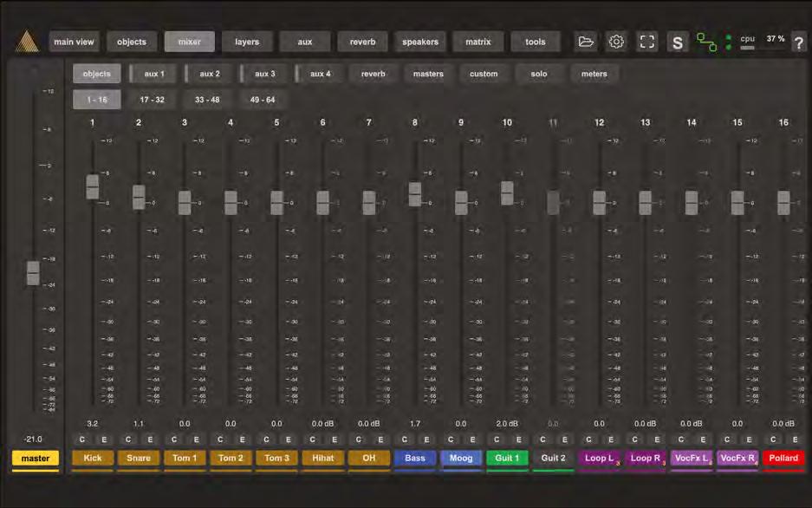
Task: Toggle the E button on Hihat channel
Action: click(x=335, y=440)
